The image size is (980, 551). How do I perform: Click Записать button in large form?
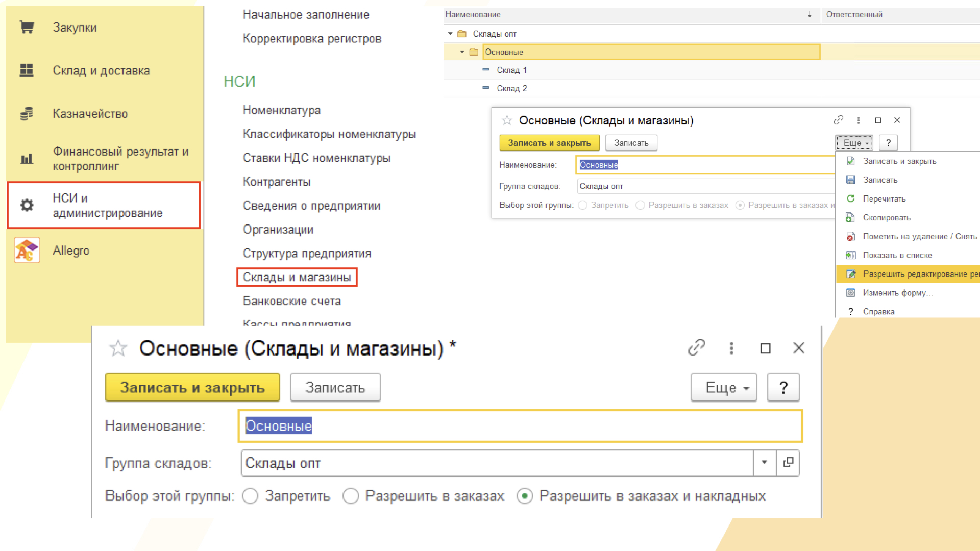click(335, 388)
